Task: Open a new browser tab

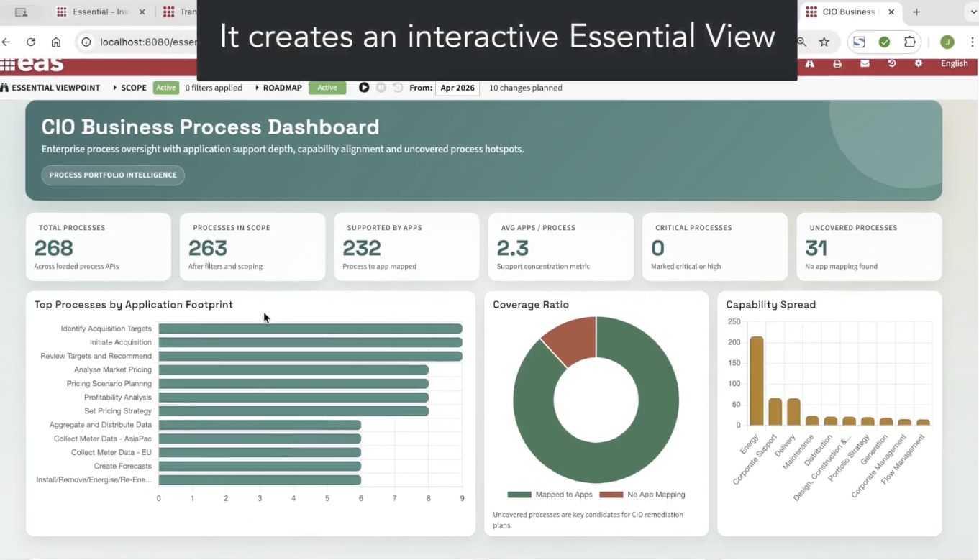Action: (916, 12)
